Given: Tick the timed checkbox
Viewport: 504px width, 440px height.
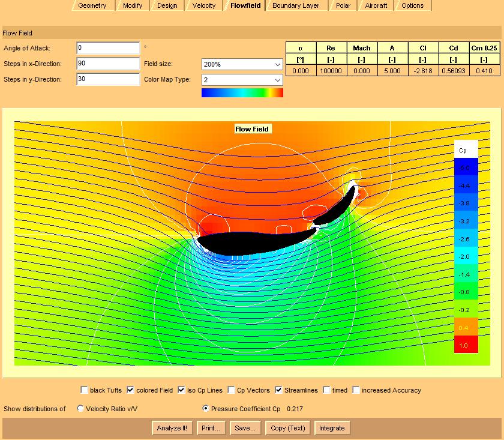Looking at the screenshot, I should tap(326, 390).
